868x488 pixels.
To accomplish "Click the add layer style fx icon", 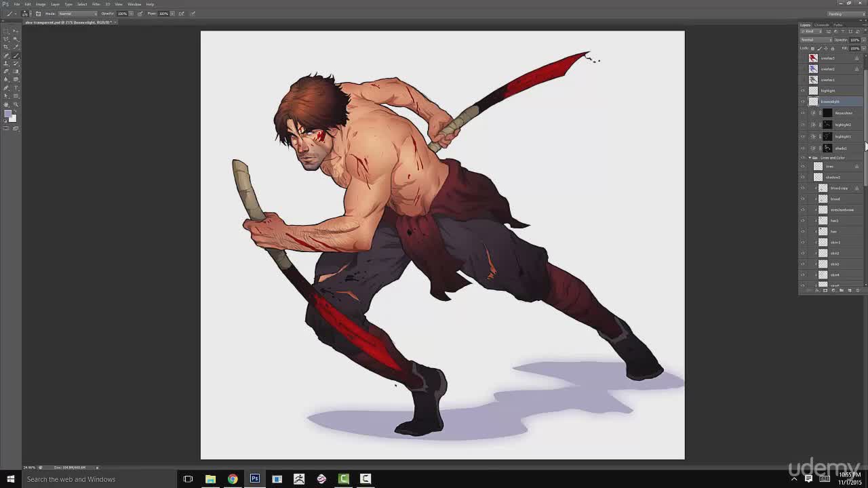I will click(x=818, y=290).
